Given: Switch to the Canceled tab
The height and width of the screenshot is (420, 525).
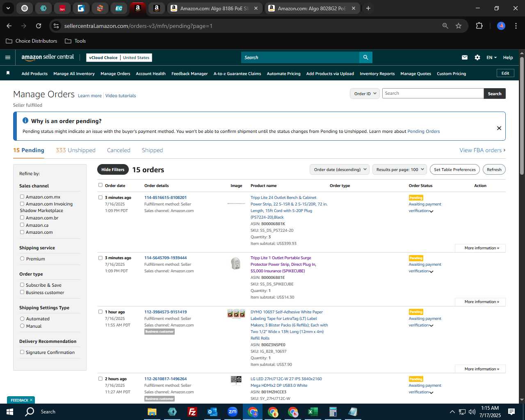Looking at the screenshot, I should [119, 150].
